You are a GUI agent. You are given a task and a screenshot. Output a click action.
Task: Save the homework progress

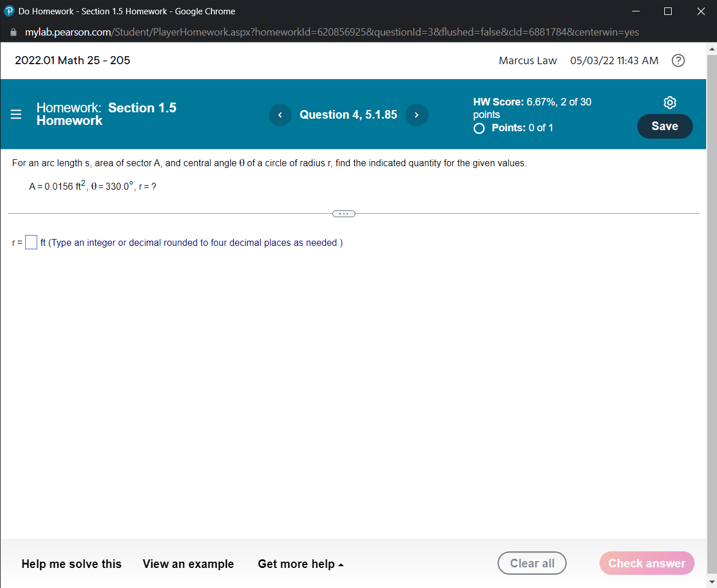[665, 126]
